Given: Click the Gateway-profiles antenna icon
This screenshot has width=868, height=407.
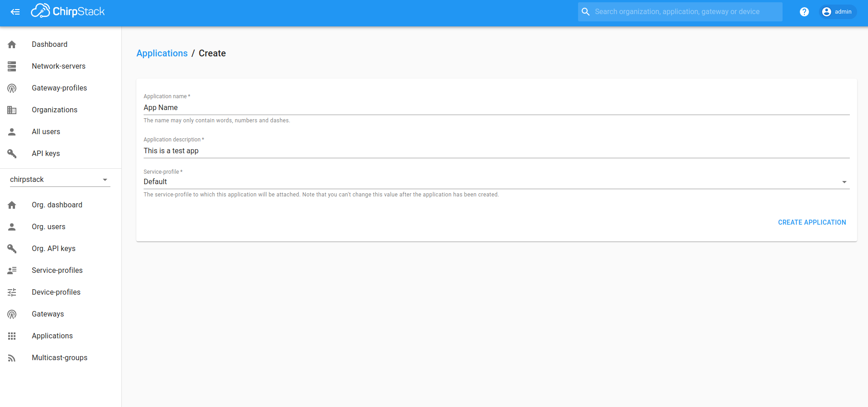Looking at the screenshot, I should [12, 88].
